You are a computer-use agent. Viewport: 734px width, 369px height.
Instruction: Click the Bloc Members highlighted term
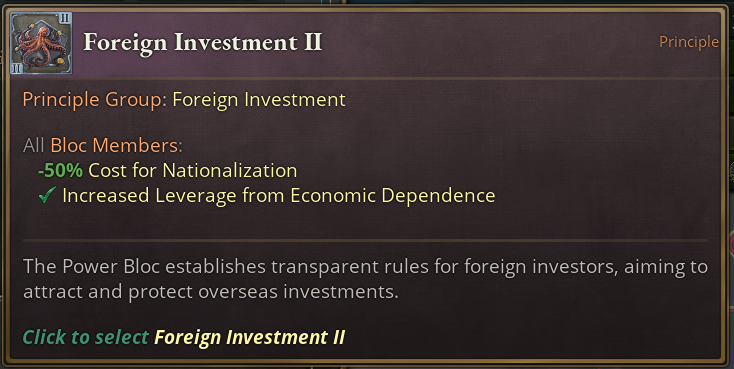coord(115,145)
